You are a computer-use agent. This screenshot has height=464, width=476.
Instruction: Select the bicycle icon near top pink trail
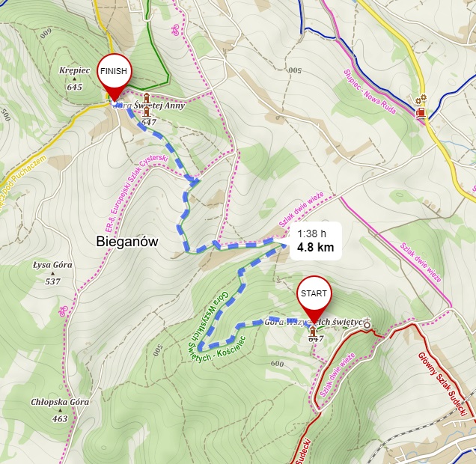(x=175, y=30)
